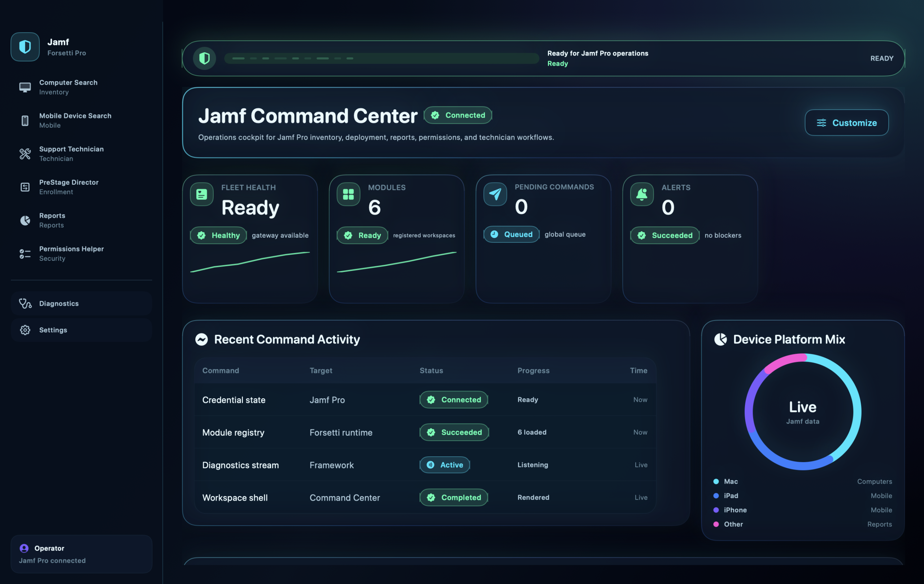Go to PreStage Director enrollment
924x584 pixels.
81,187
